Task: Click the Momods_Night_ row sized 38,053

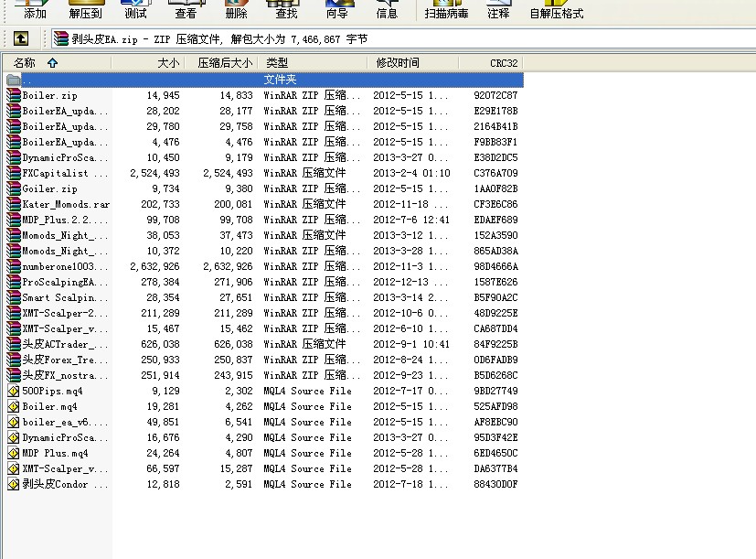Action: [264, 235]
